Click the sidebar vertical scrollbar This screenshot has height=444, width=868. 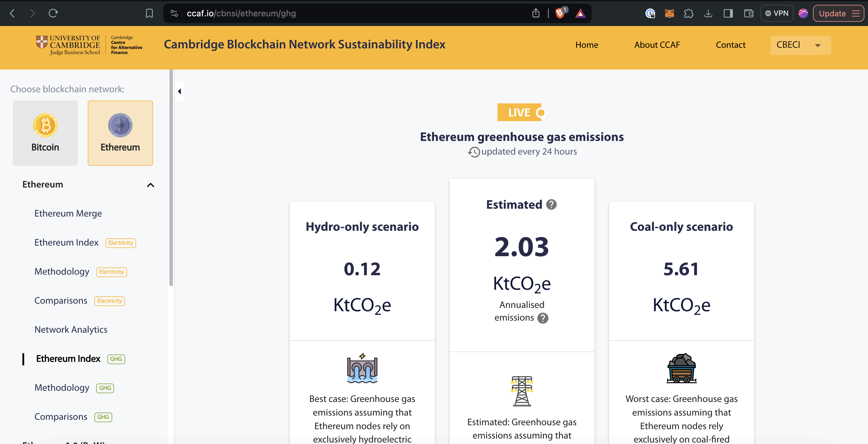click(171, 178)
